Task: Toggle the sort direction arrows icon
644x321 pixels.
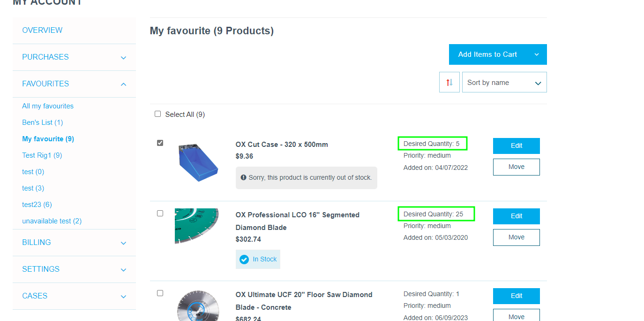Action: pyautogui.click(x=449, y=83)
